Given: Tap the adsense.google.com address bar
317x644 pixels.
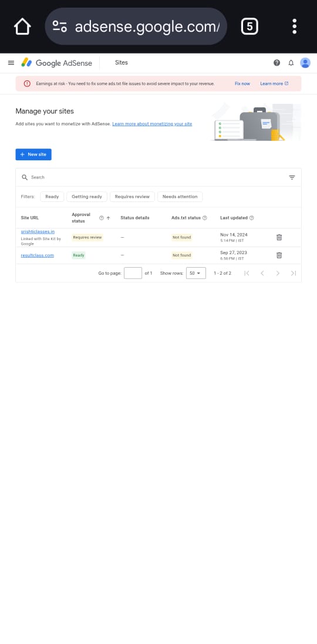Looking at the screenshot, I should [x=136, y=26].
